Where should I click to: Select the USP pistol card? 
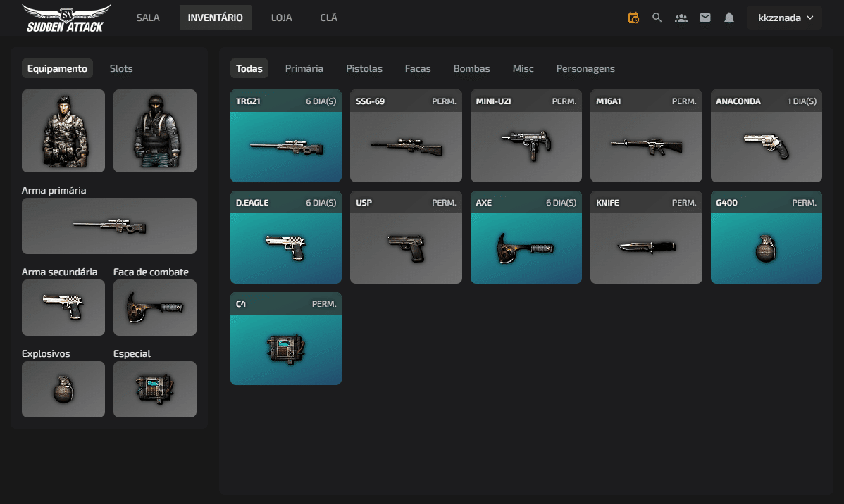click(x=406, y=237)
